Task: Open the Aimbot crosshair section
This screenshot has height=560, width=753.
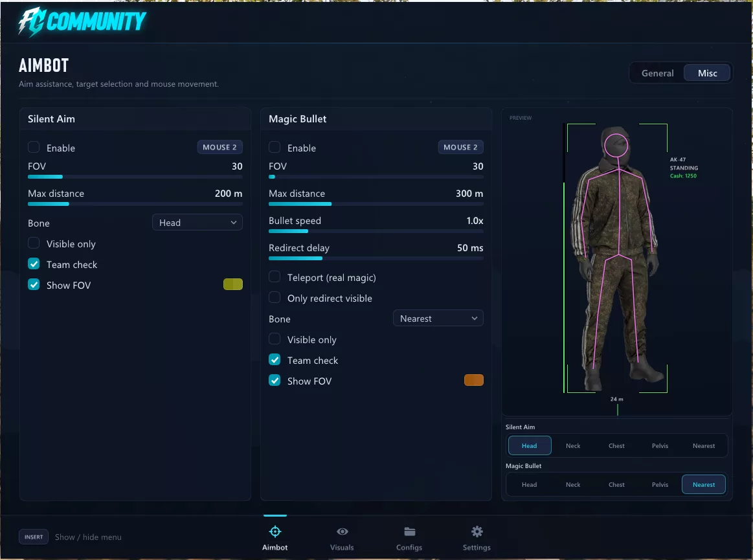Action: [x=275, y=538]
